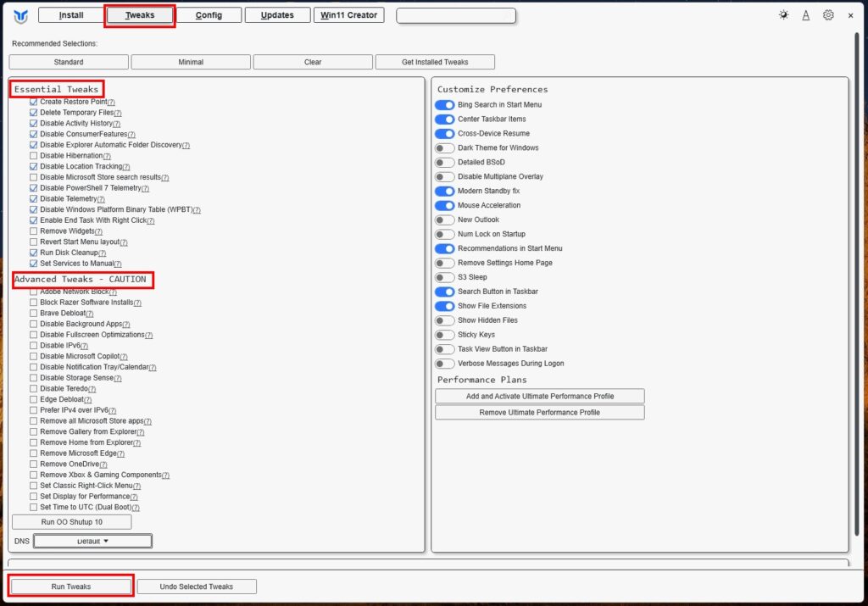The width and height of the screenshot is (868, 606).
Task: Turn on Dark Theme for Windows toggle
Action: click(444, 147)
